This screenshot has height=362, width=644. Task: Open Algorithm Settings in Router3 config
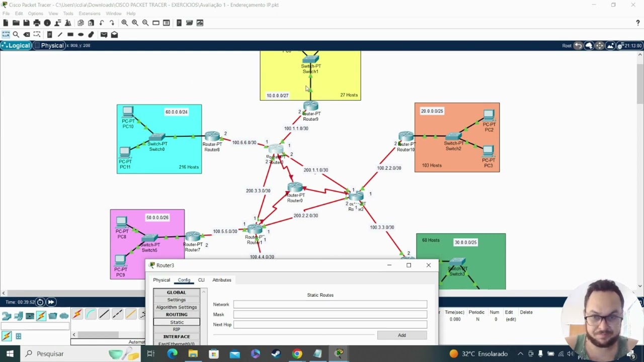coord(177,307)
